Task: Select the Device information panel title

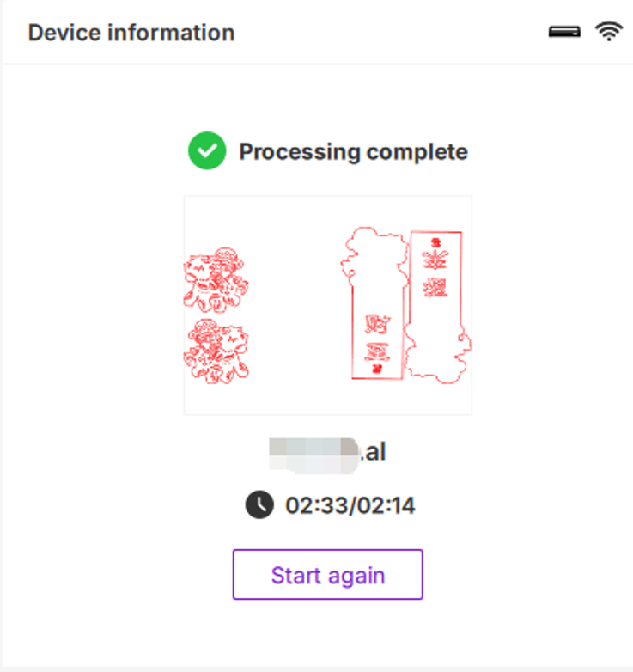Action: click(x=131, y=34)
